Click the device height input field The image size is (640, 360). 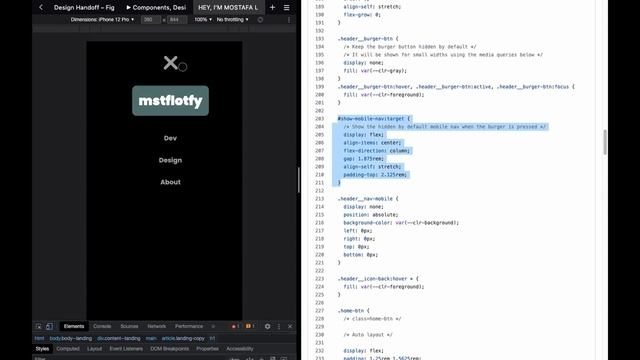pyautogui.click(x=177, y=20)
